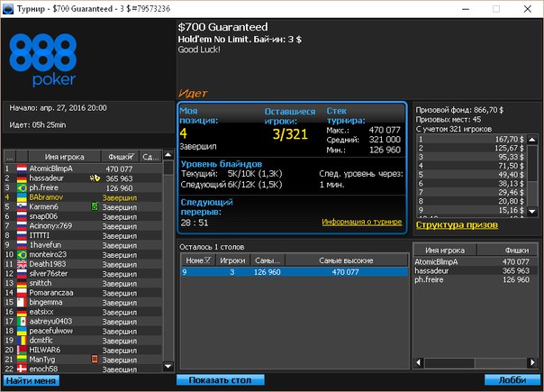Viewport: 544px width, 392px height.
Task: Click the Лобби button
Action: (x=512, y=380)
